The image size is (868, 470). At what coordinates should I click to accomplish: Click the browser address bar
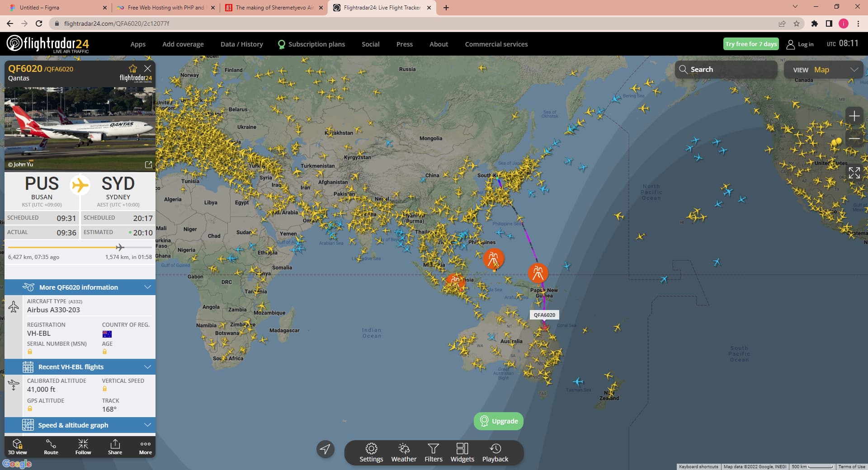(416, 23)
